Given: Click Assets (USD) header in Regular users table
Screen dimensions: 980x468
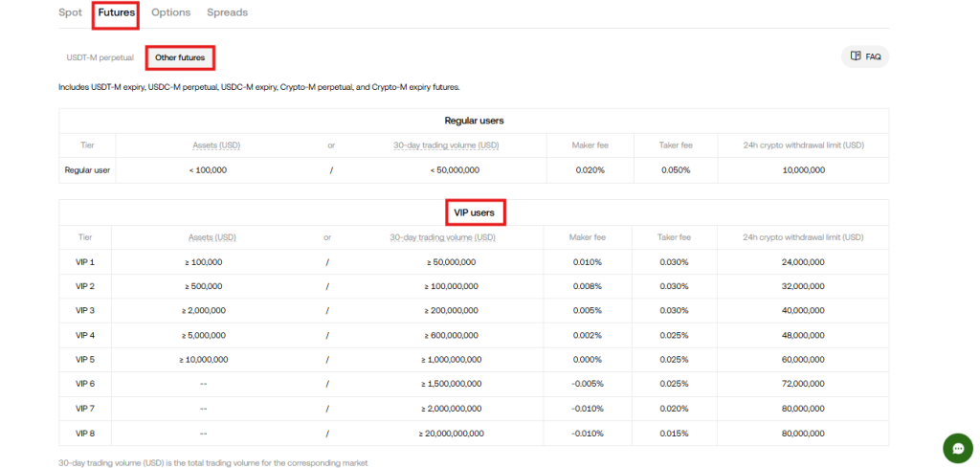Looking at the screenshot, I should pos(216,145).
